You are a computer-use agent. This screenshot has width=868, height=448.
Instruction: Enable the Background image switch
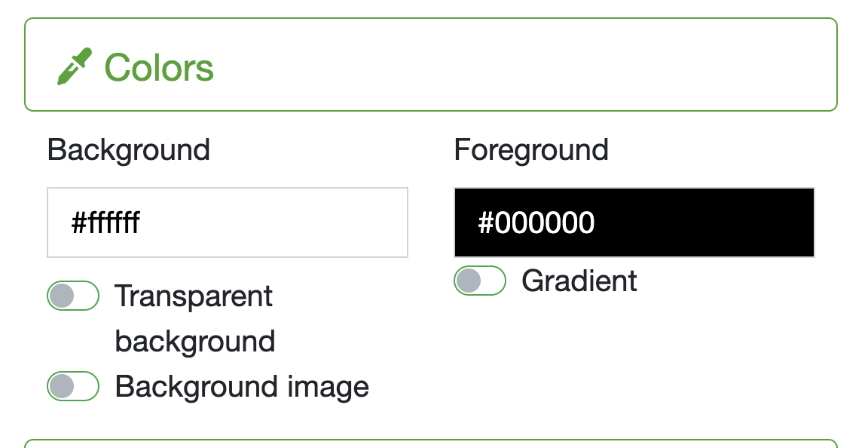[73, 386]
